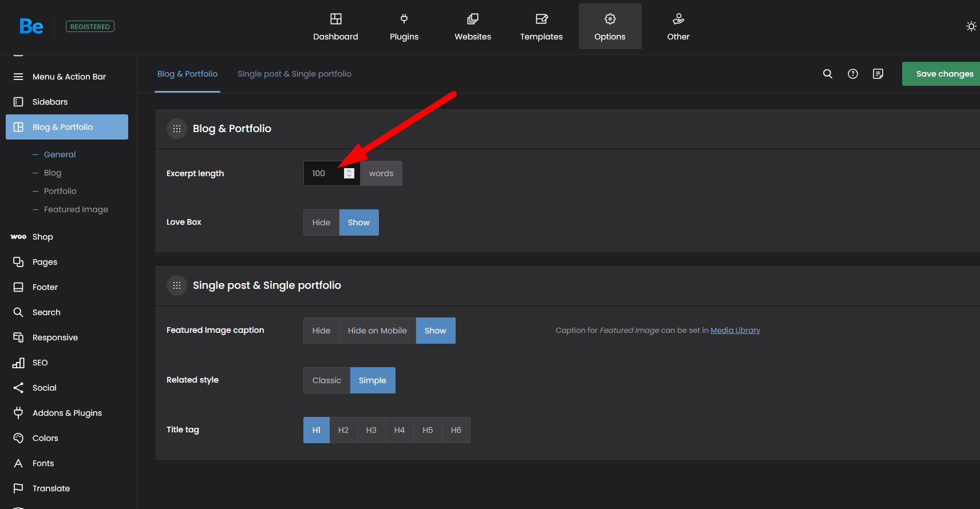Choose Simple related style
The width and height of the screenshot is (980, 509).
pyautogui.click(x=373, y=380)
